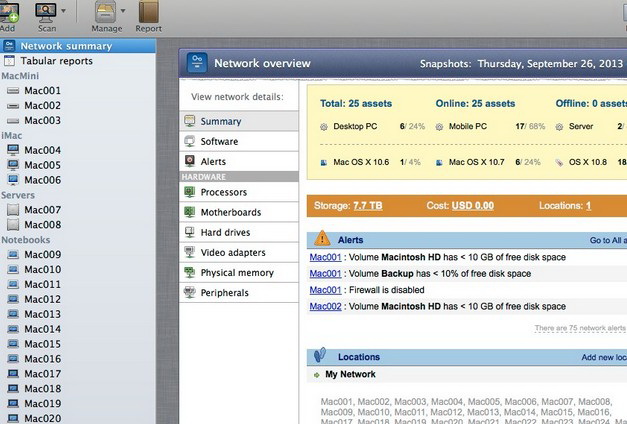Open the Software details tab
The width and height of the screenshot is (627, 424).
tap(239, 141)
